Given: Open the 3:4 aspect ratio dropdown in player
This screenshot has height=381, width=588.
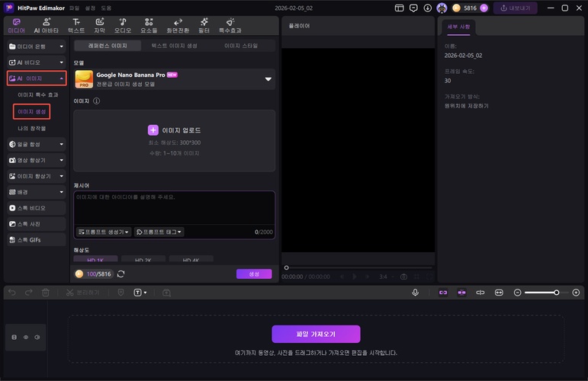Looking at the screenshot, I should [x=386, y=277].
